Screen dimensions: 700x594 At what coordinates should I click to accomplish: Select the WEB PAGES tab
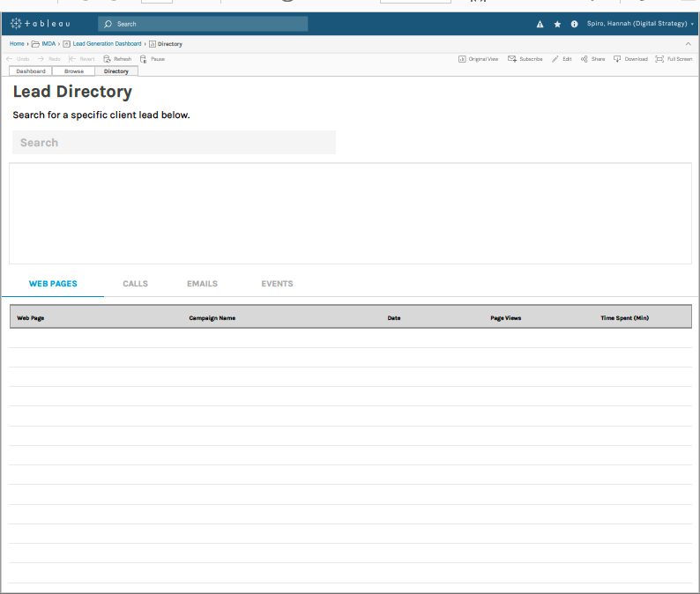(53, 284)
